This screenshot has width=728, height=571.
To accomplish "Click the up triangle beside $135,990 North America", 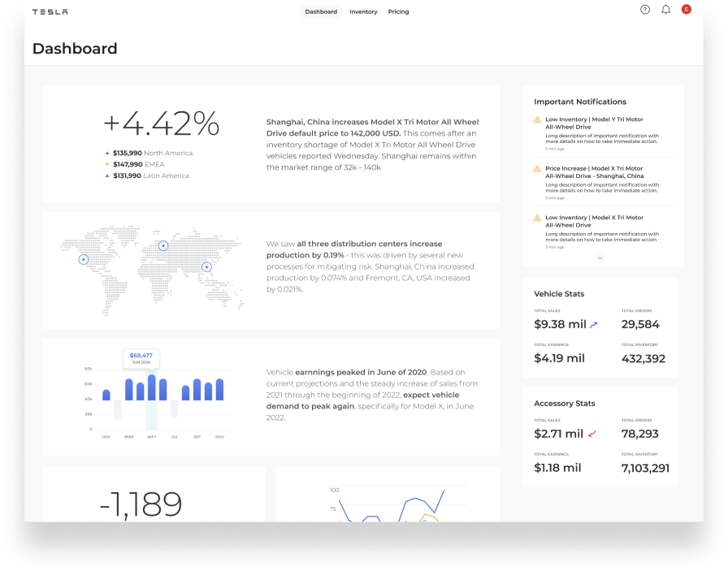I will point(107,154).
